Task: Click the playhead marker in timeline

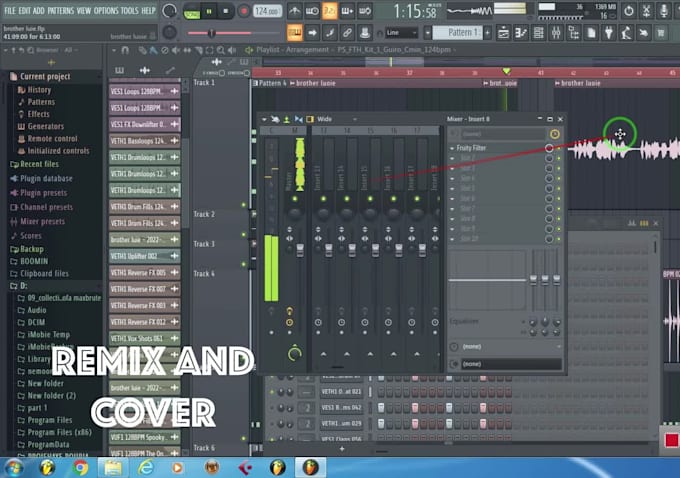Action: 506,71
